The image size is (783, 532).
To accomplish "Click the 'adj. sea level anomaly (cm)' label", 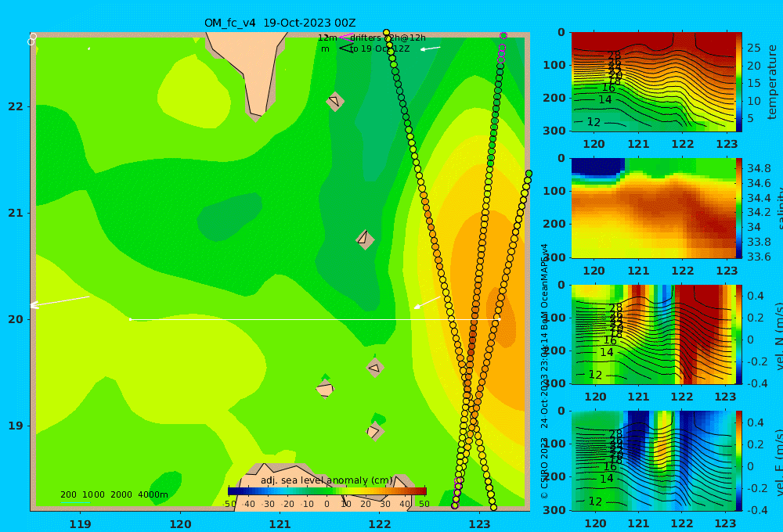I will point(327,480).
